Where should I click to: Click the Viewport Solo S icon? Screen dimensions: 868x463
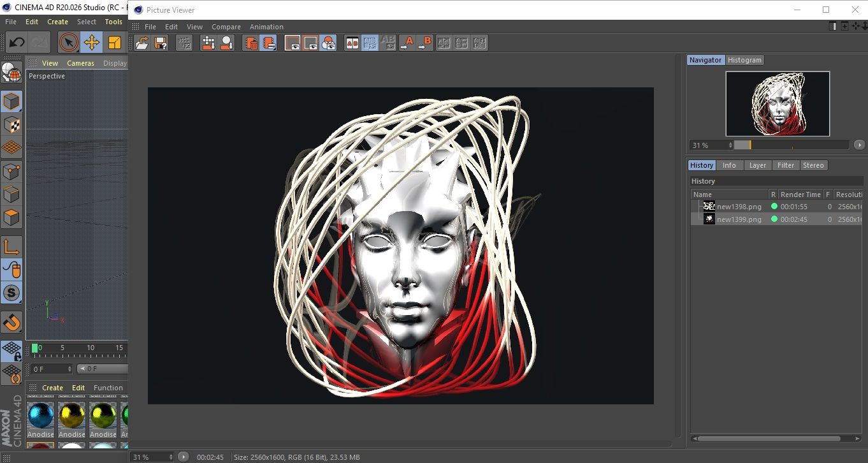11,293
